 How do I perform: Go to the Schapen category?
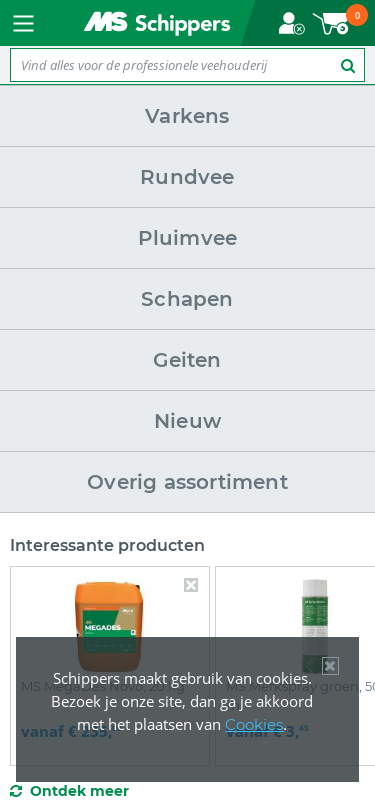(188, 299)
